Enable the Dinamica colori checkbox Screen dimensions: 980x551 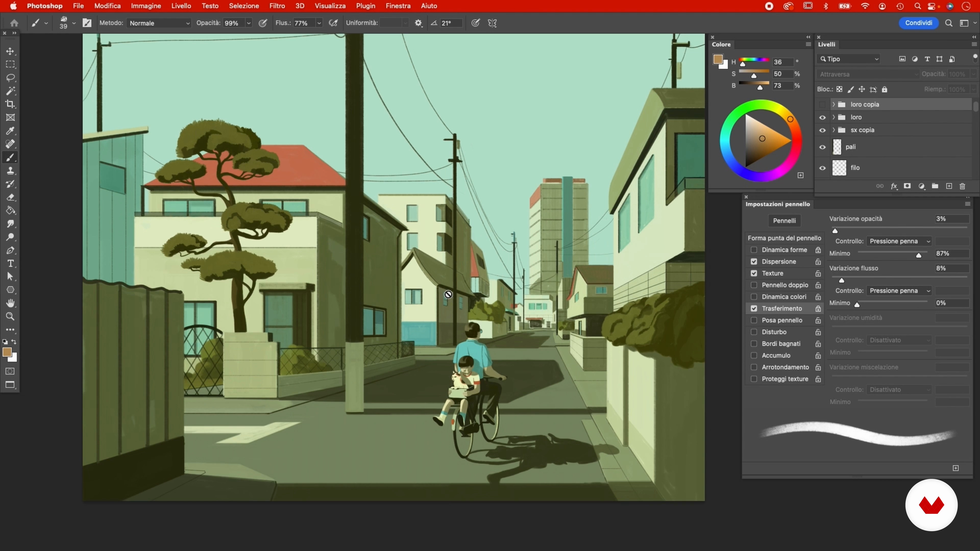point(754,297)
